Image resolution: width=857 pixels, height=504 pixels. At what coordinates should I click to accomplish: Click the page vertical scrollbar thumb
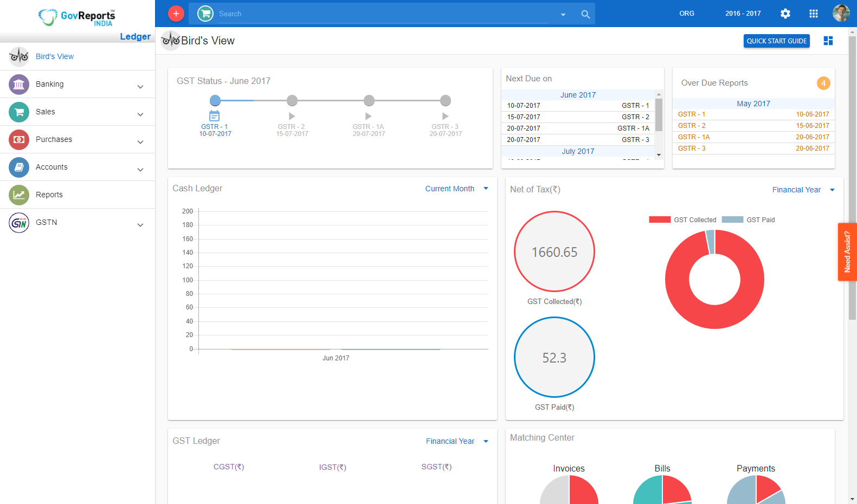pyautogui.click(x=853, y=178)
